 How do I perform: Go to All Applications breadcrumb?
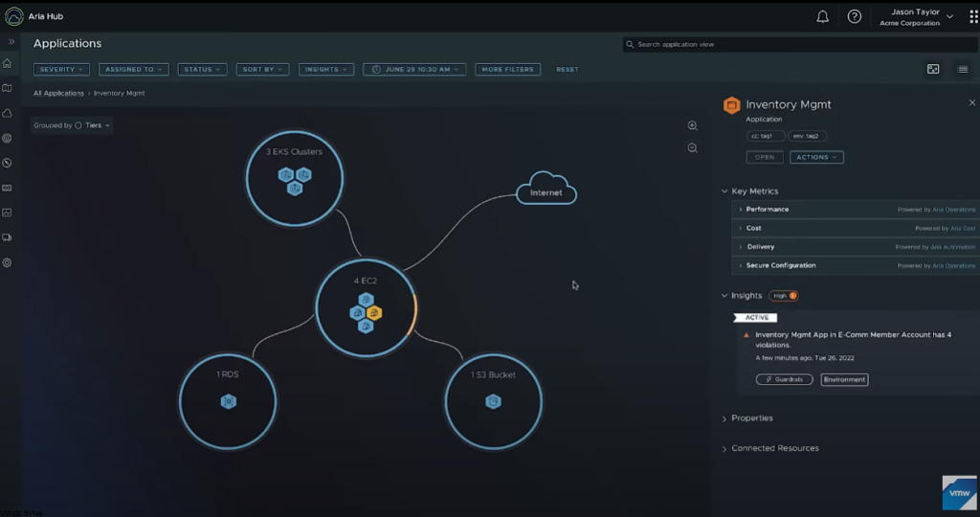58,93
